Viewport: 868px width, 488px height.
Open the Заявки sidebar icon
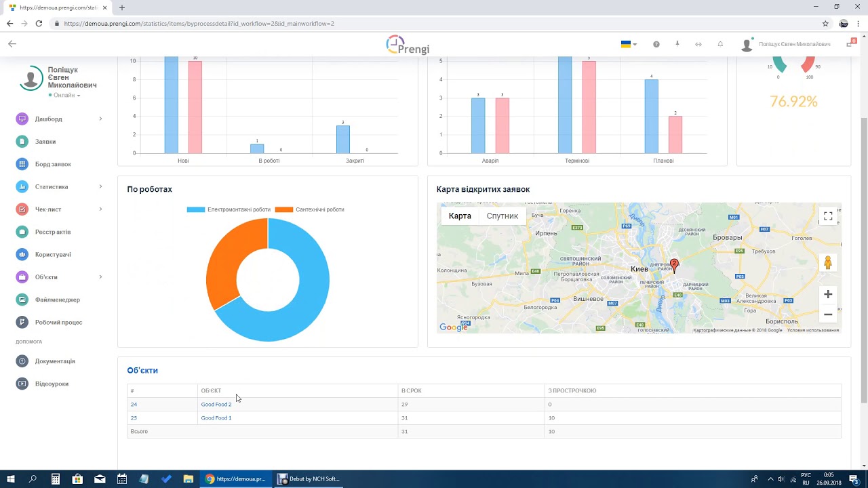pos(22,142)
